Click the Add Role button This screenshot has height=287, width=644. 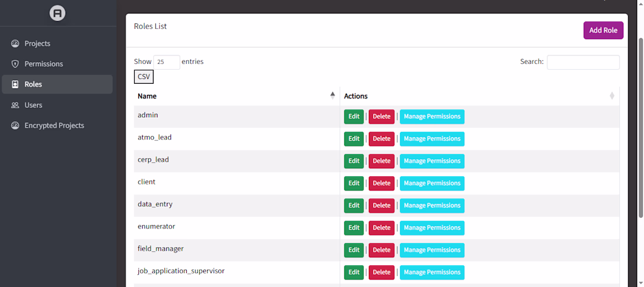pyautogui.click(x=604, y=30)
